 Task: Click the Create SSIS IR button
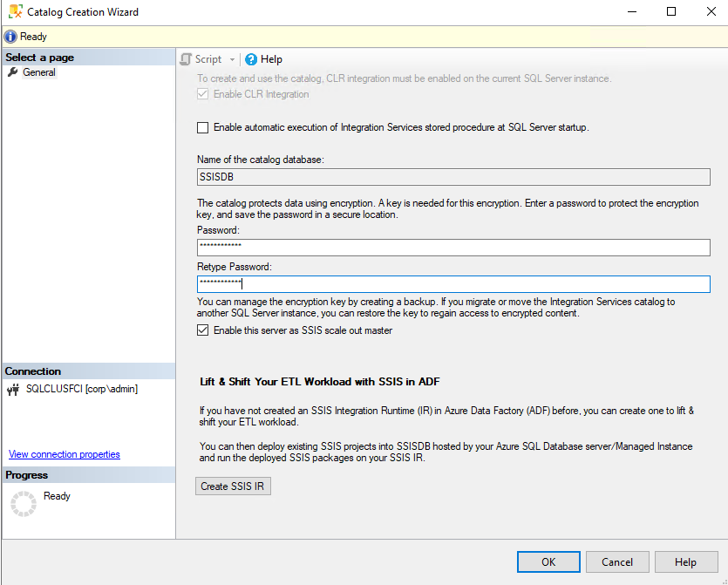[x=232, y=487]
